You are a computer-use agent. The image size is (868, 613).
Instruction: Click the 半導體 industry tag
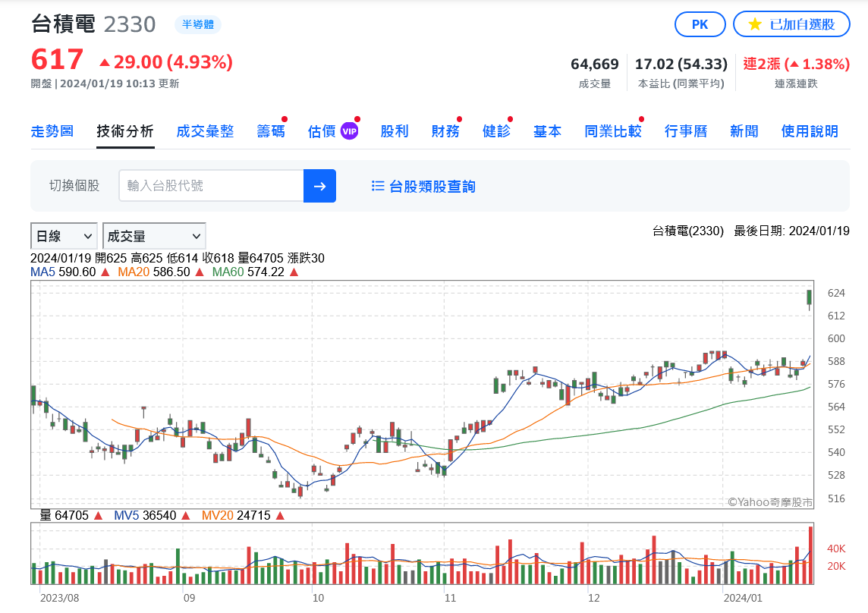[x=197, y=24]
